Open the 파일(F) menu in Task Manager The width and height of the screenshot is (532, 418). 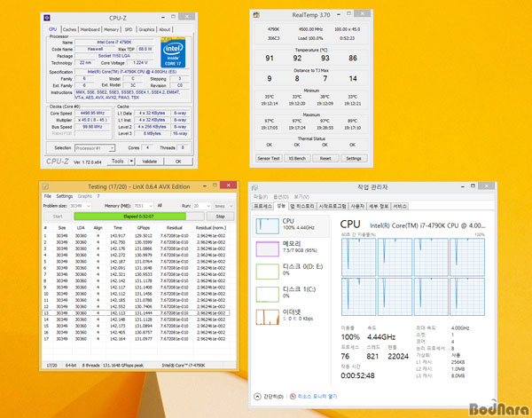[261, 197]
